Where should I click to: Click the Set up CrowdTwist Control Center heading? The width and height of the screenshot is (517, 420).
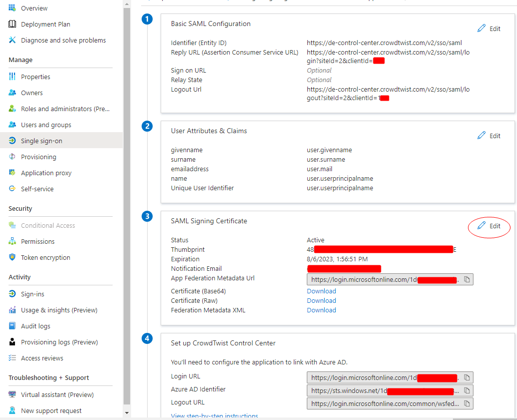pos(223,343)
